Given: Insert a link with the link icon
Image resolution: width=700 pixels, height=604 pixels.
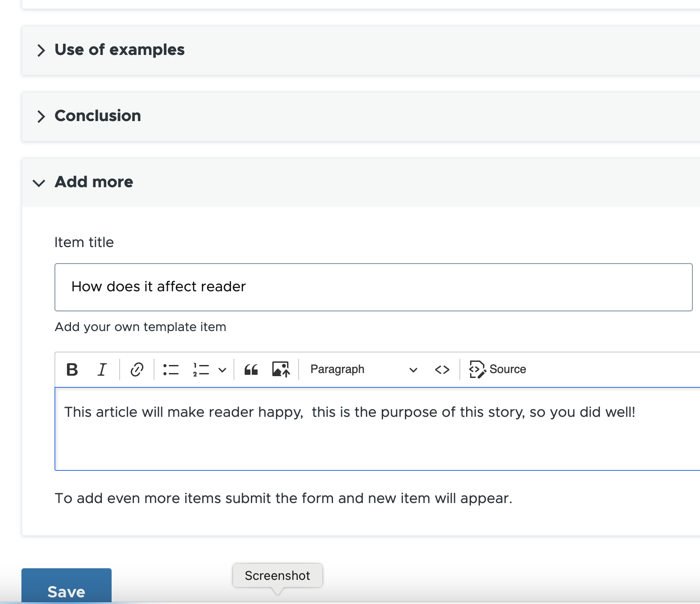Looking at the screenshot, I should click(x=137, y=369).
